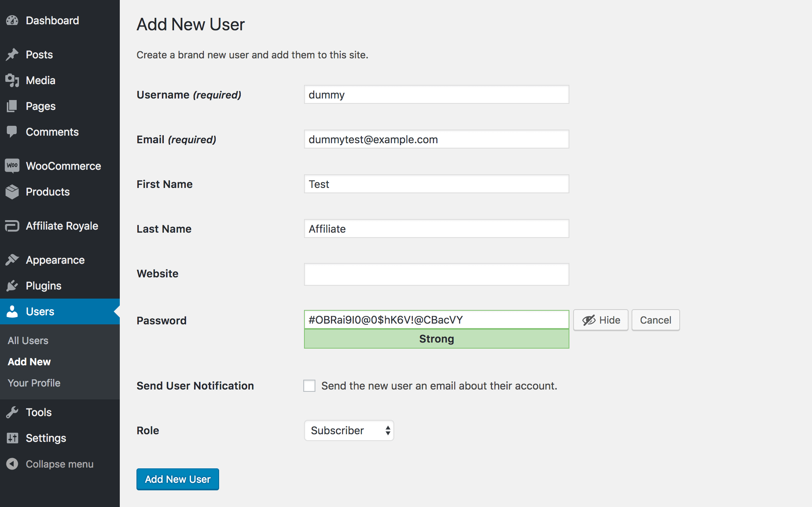This screenshot has width=812, height=507.
Task: Click the WooCommerce woo icon
Action: tap(12, 166)
